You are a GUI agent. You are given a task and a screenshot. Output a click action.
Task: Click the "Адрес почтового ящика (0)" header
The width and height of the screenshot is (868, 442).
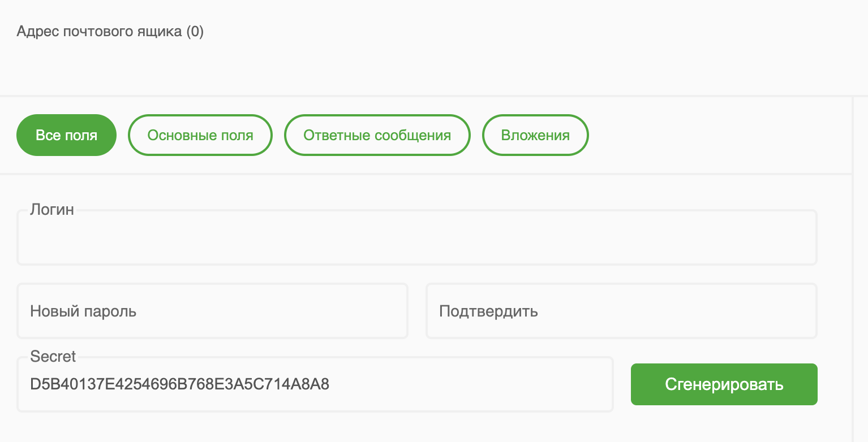point(110,31)
